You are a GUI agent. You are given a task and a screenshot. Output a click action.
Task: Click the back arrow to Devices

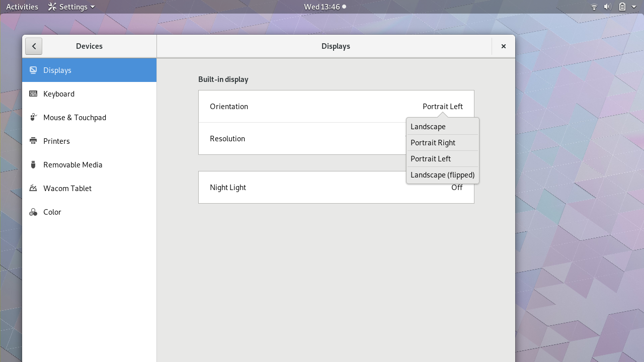coord(33,46)
